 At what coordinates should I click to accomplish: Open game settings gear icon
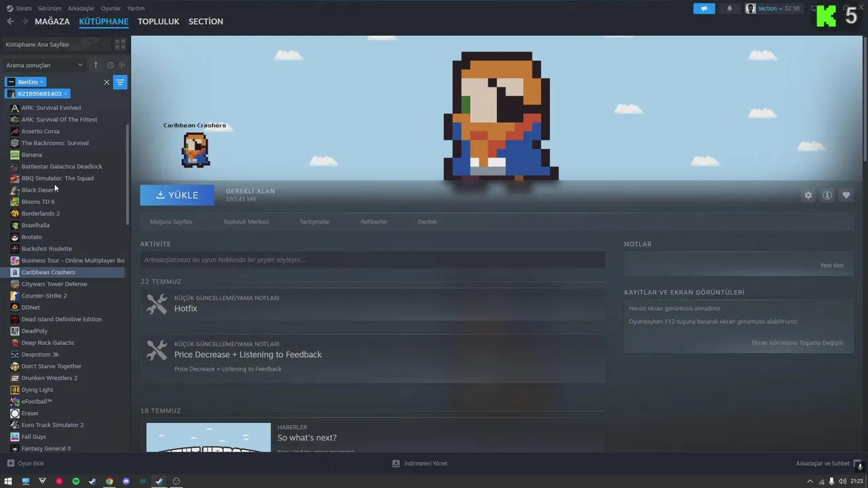tap(808, 195)
